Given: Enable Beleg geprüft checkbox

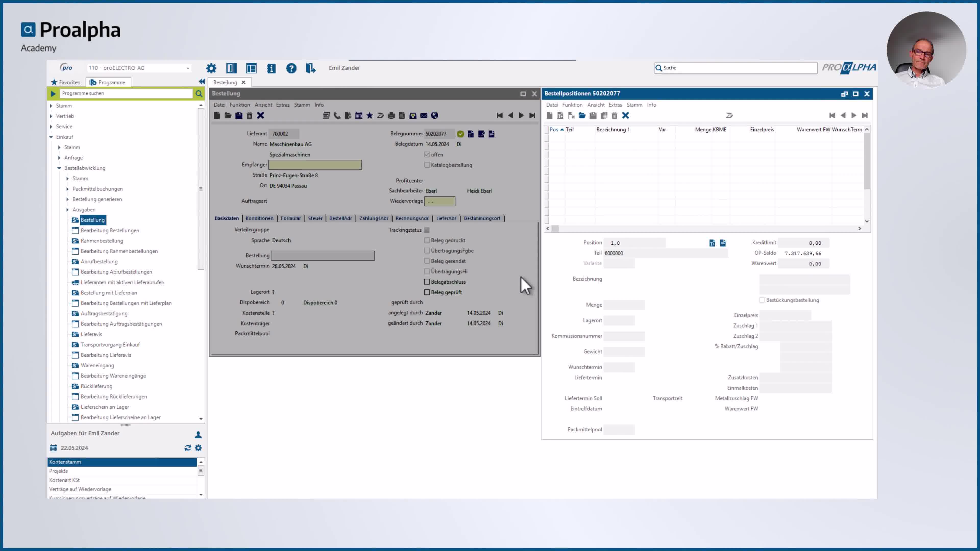Looking at the screenshot, I should click(427, 292).
